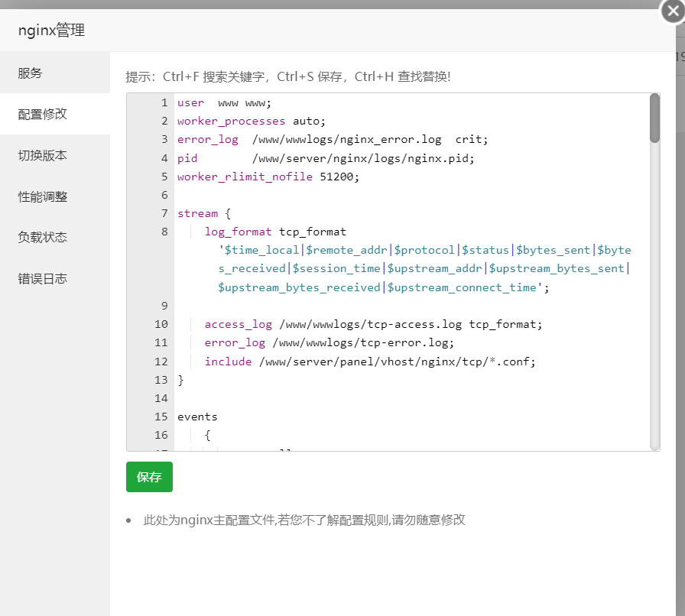Switch to 切换版本 tab
This screenshot has width=685, height=616.
[55, 155]
